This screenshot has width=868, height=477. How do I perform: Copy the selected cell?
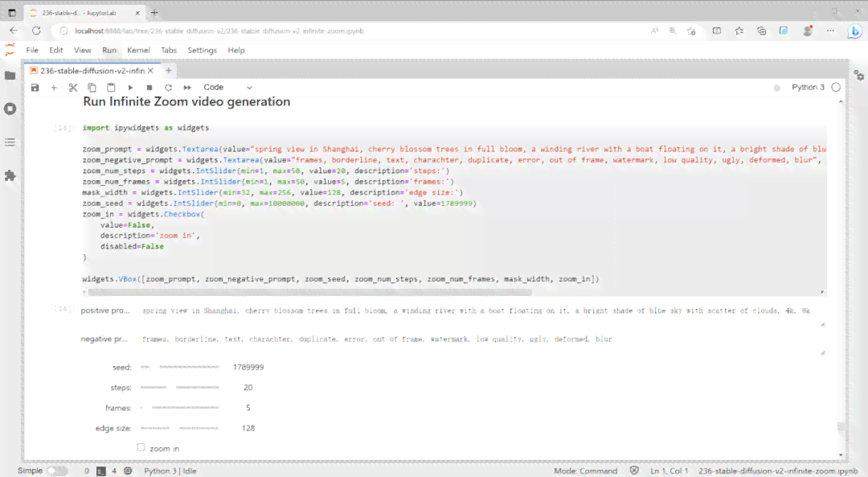click(92, 88)
